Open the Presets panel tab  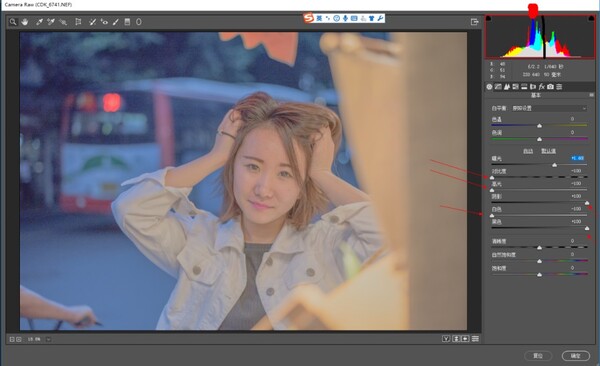click(x=559, y=87)
